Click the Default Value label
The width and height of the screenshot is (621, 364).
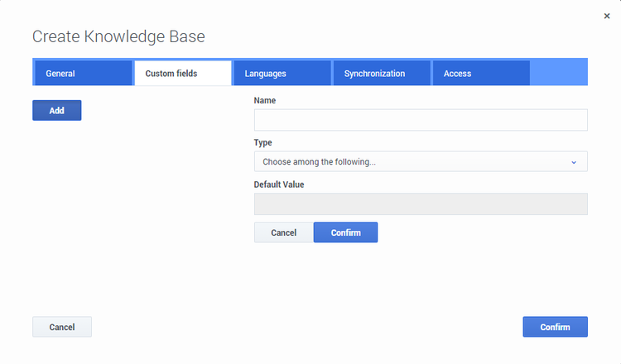click(279, 184)
